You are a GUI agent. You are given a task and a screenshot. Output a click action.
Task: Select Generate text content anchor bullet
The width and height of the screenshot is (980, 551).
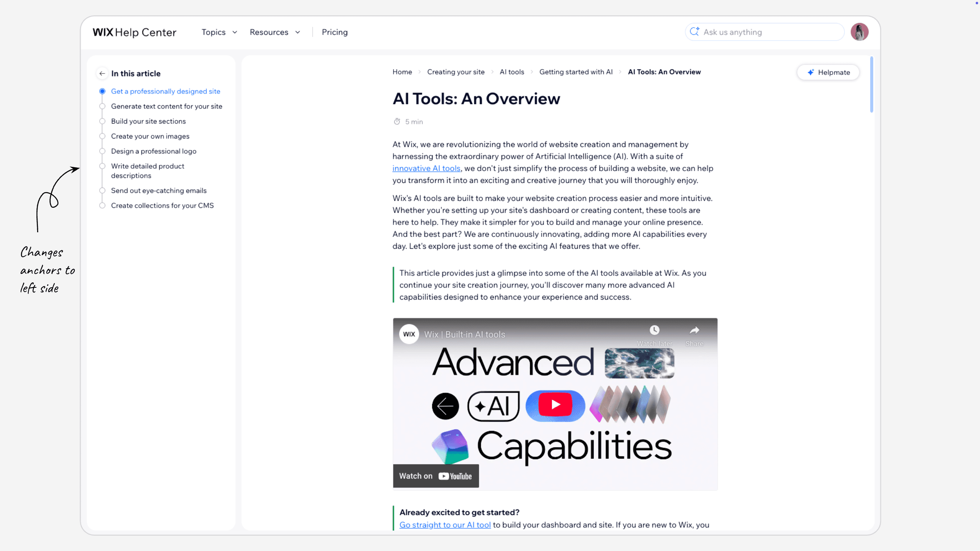[x=102, y=106]
